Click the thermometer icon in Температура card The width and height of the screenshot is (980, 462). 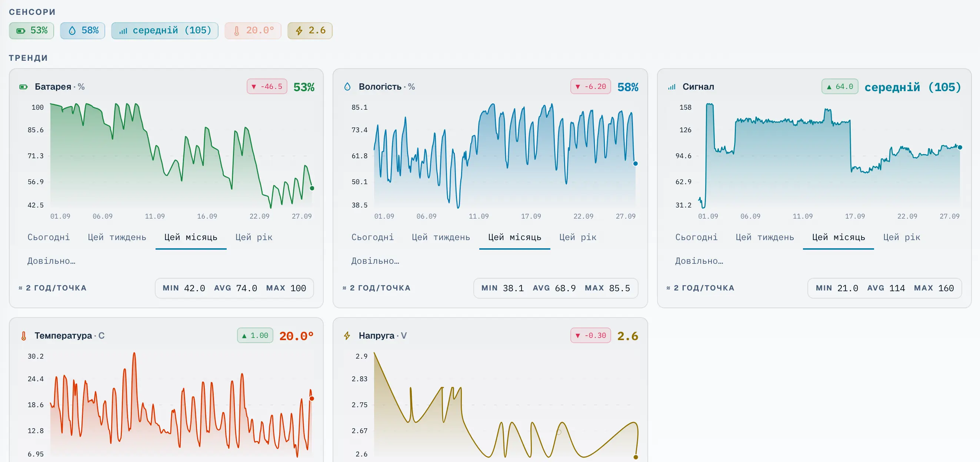[x=24, y=336]
